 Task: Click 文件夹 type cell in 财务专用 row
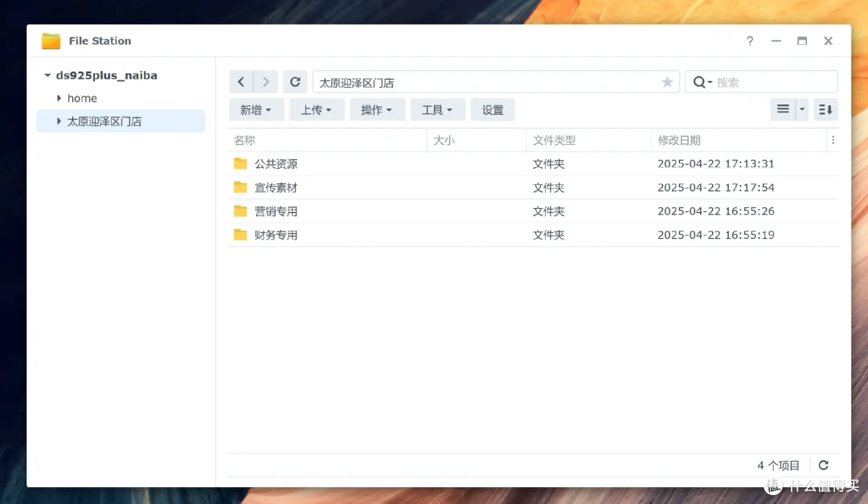(549, 236)
